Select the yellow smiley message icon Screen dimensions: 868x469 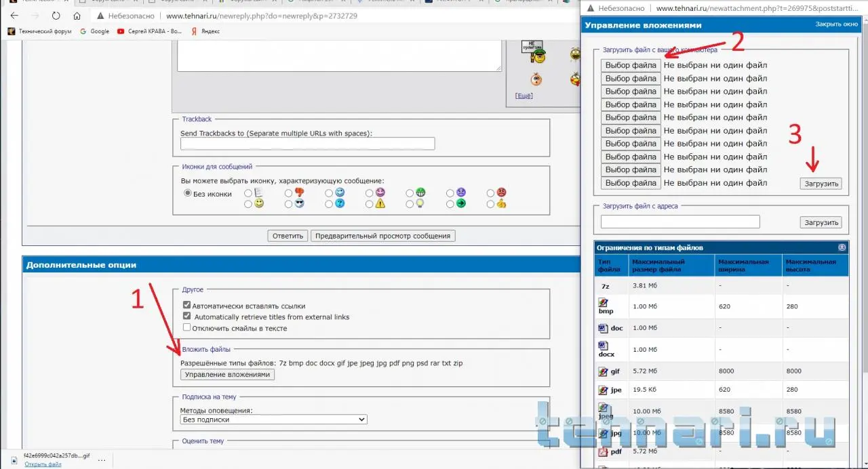(x=259, y=203)
